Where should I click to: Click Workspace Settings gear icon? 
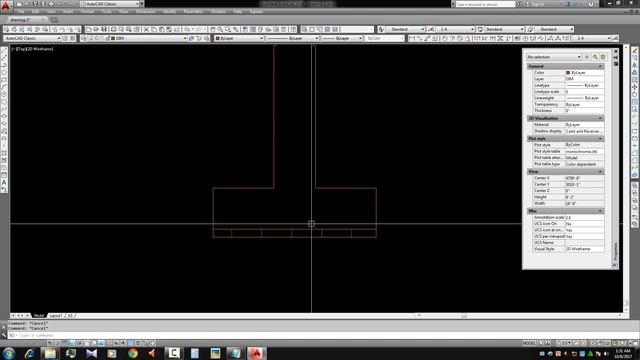pos(65,38)
